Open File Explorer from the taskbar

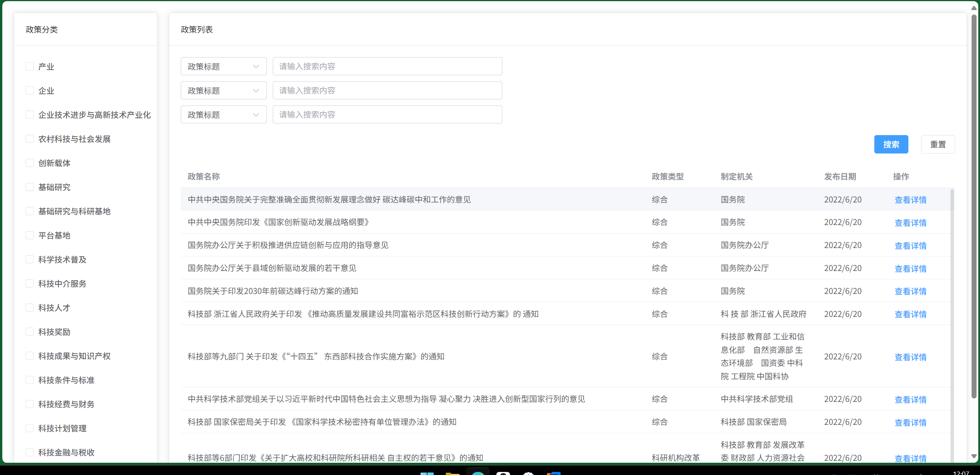click(452, 473)
